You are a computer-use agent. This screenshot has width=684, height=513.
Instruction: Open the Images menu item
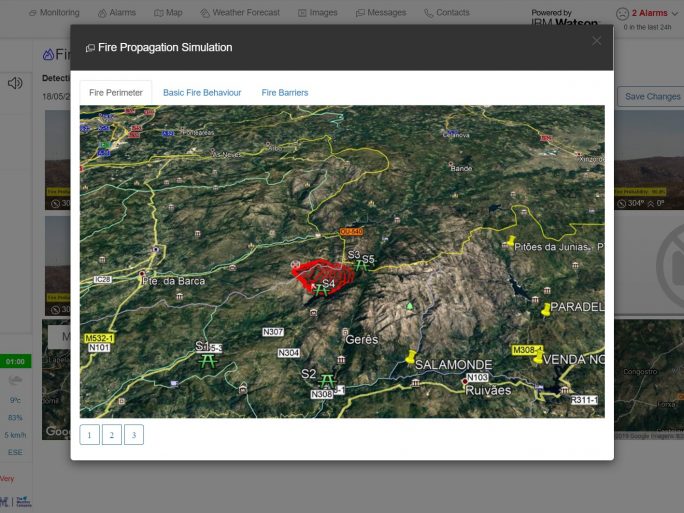318,13
